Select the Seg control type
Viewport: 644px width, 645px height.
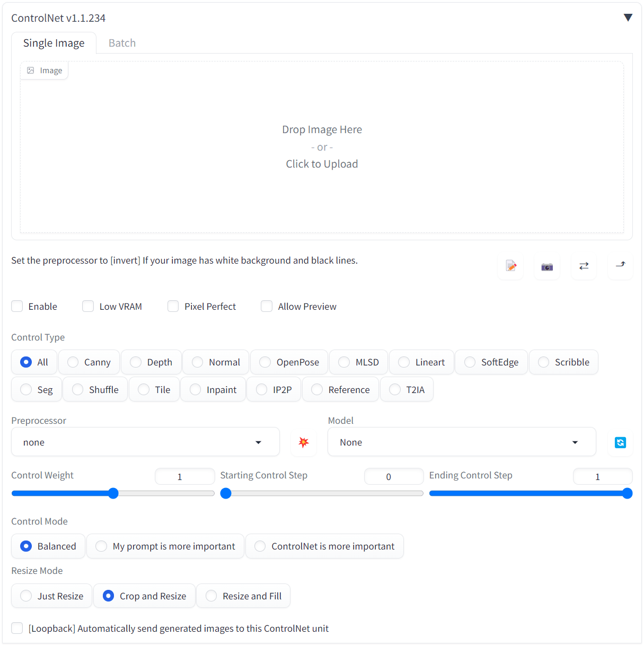click(x=37, y=389)
